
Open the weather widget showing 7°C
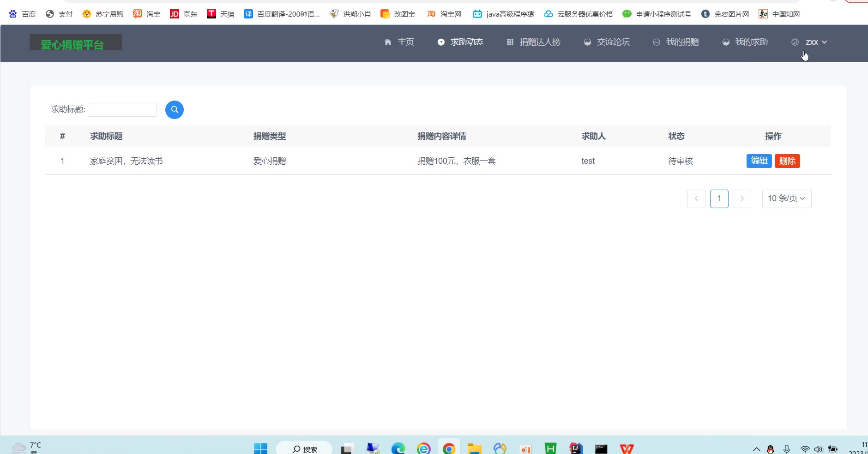[x=26, y=448]
